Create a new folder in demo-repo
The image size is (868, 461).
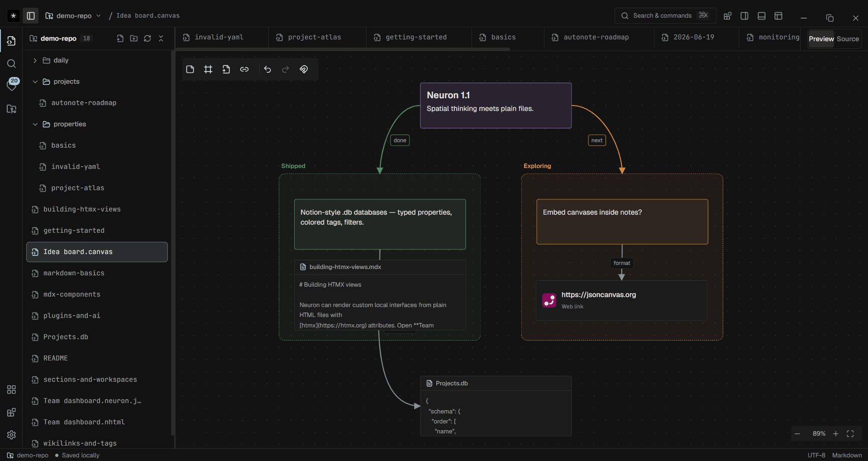point(134,38)
